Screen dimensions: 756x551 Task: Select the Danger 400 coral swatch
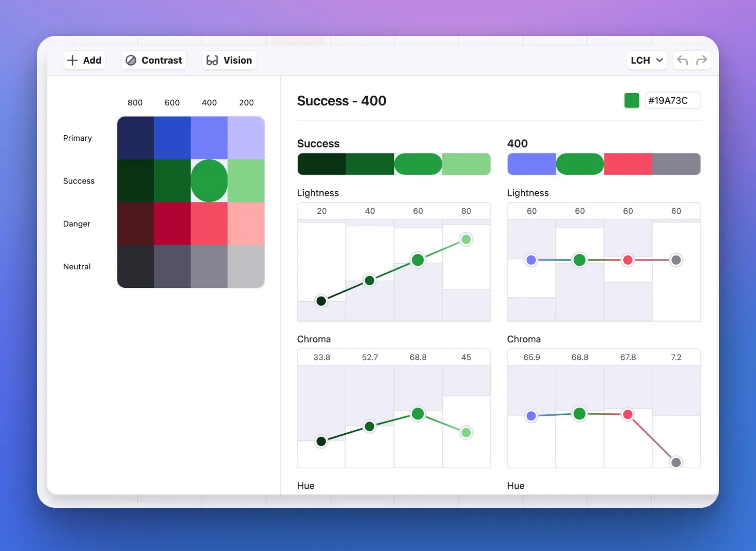(209, 224)
